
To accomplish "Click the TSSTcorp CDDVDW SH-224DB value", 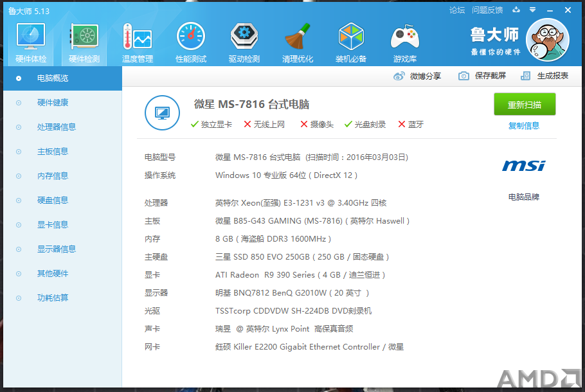I will [293, 311].
